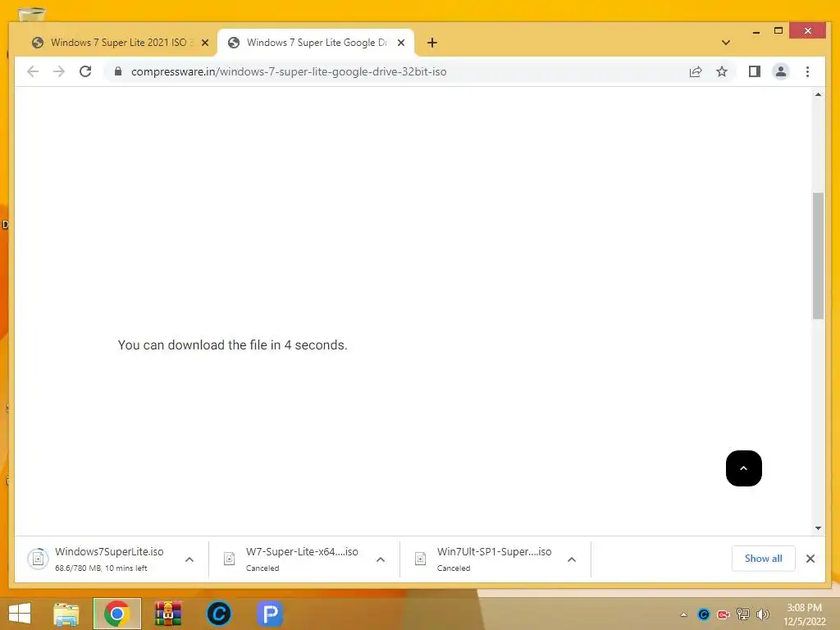840x630 pixels.
Task: Click the Chrome taskbar icon
Action: click(116, 614)
